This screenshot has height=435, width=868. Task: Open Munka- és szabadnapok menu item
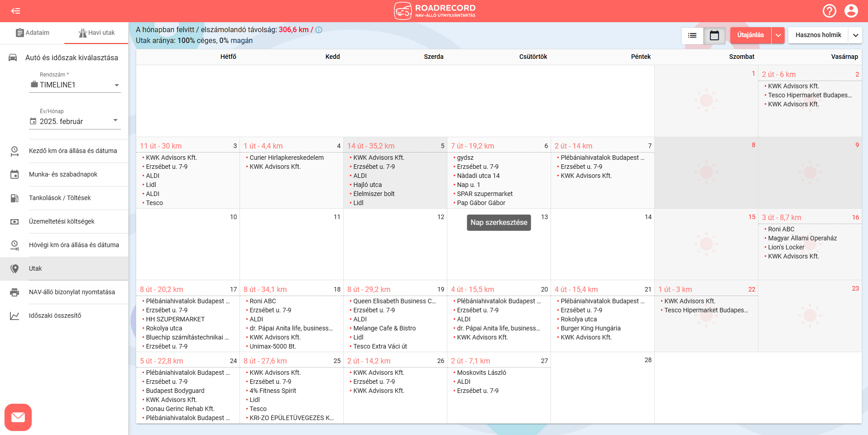point(64,174)
